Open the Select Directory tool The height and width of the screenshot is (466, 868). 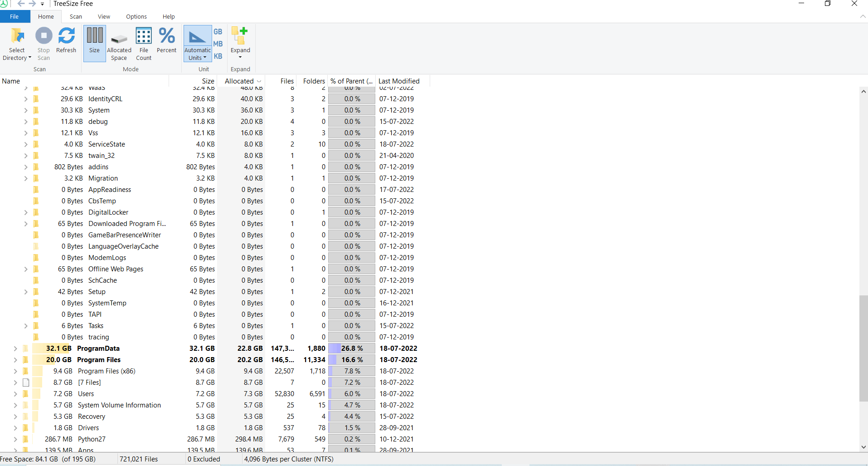click(17, 44)
